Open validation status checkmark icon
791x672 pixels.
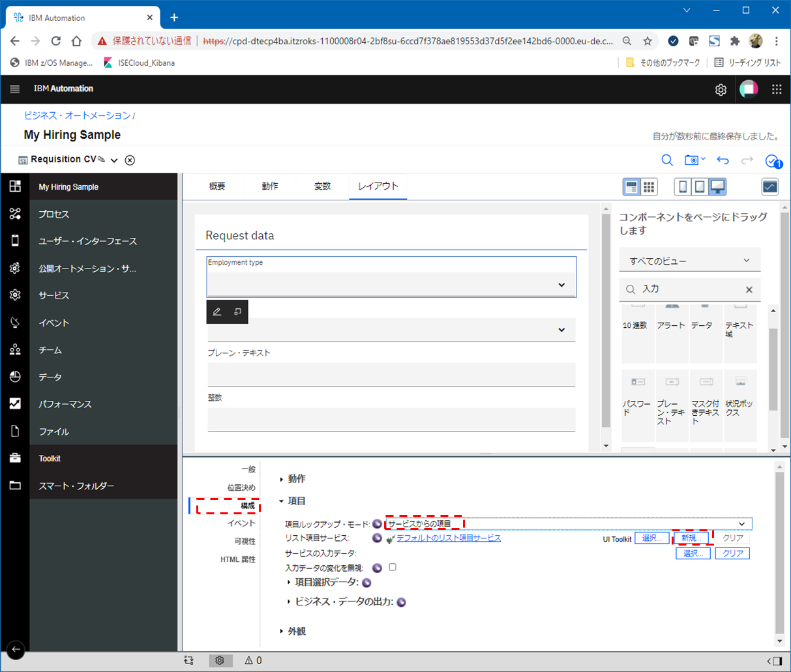pos(772,160)
